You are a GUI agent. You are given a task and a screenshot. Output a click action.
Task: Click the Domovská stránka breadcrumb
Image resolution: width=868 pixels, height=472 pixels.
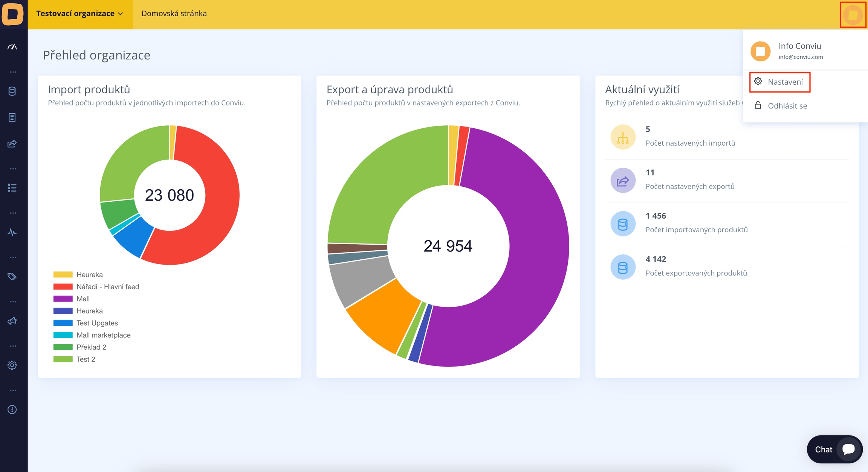[174, 14]
